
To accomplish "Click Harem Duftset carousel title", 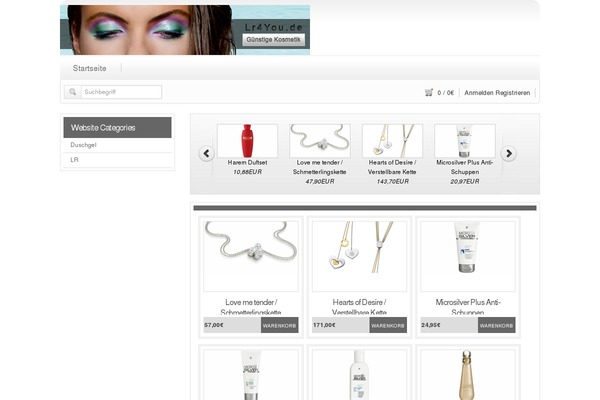I will click(247, 163).
